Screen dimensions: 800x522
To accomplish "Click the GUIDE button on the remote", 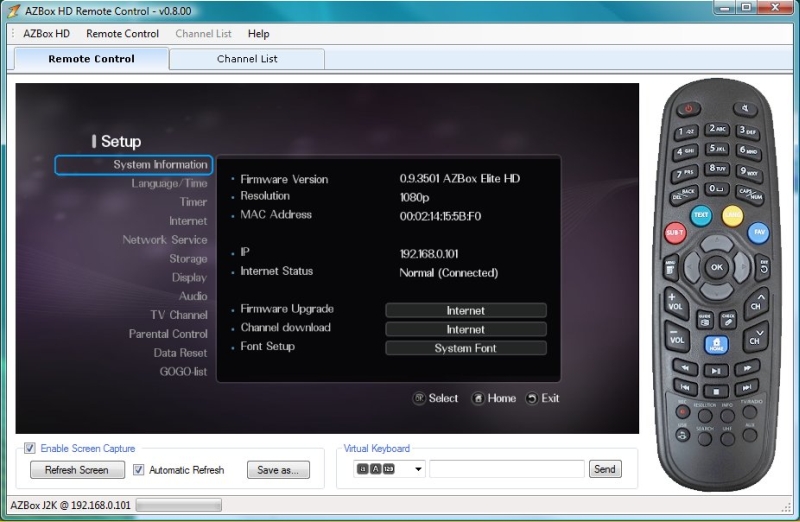I will click(x=705, y=319).
